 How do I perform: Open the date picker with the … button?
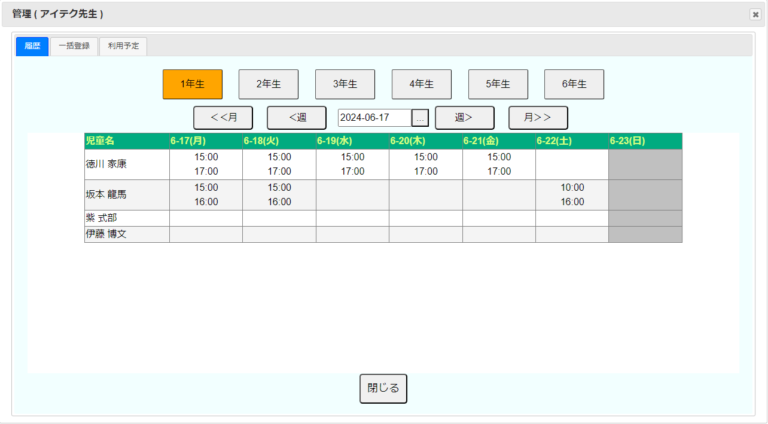(420, 118)
